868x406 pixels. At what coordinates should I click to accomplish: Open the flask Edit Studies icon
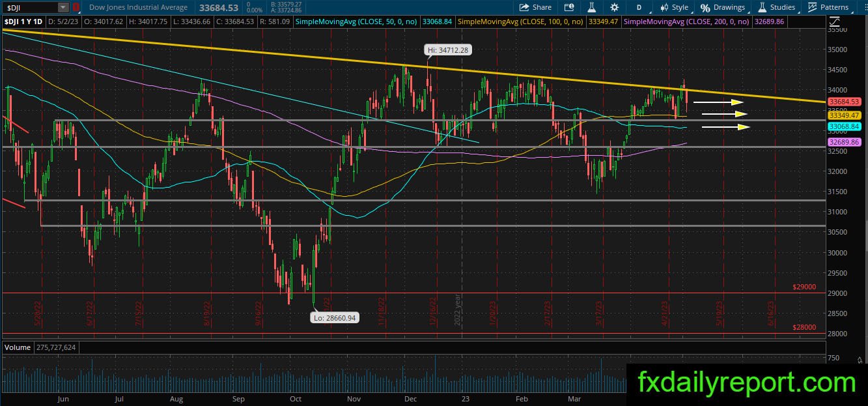(x=592, y=7)
